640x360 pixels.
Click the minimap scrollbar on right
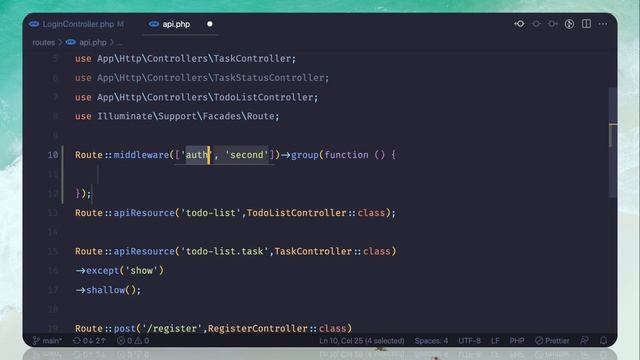click(613, 143)
